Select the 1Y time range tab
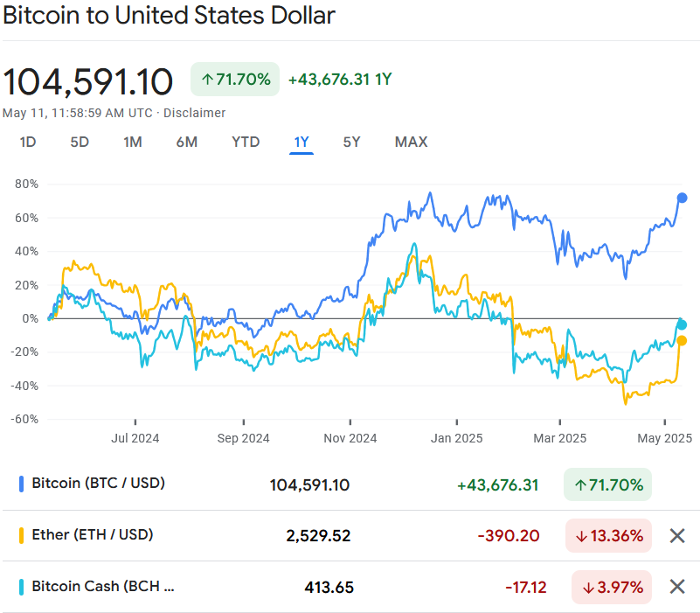 coord(301,142)
